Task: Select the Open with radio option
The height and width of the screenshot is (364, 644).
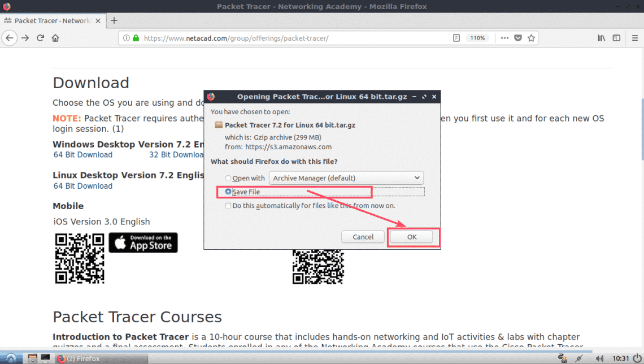Action: tap(228, 178)
